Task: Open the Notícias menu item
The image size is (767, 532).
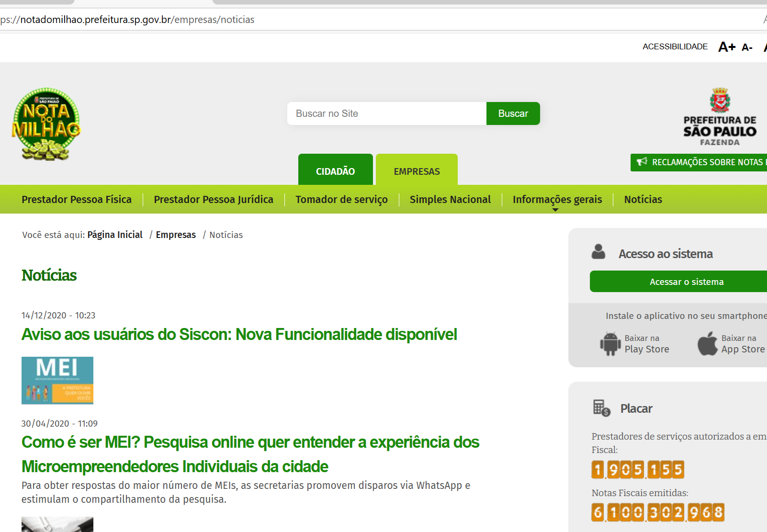Action: point(643,200)
